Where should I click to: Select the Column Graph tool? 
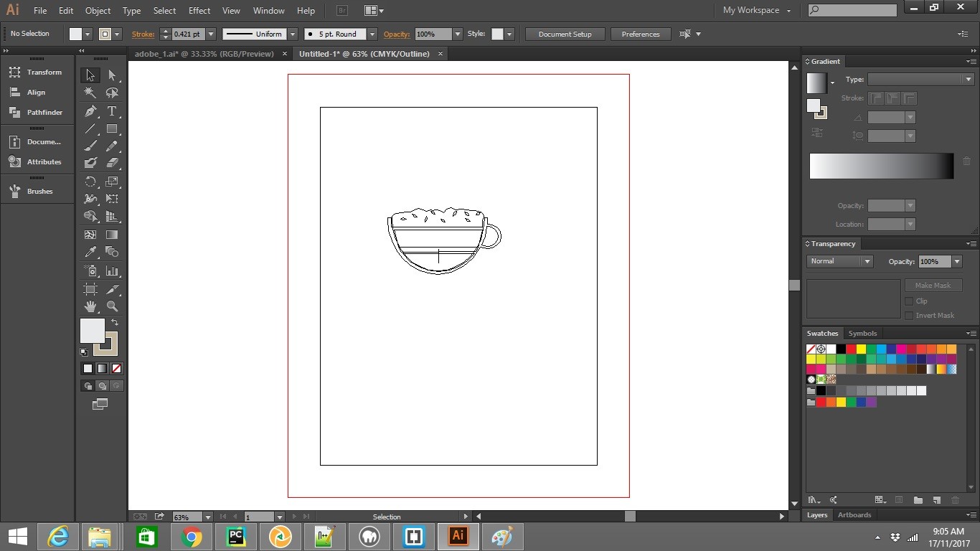tap(112, 270)
